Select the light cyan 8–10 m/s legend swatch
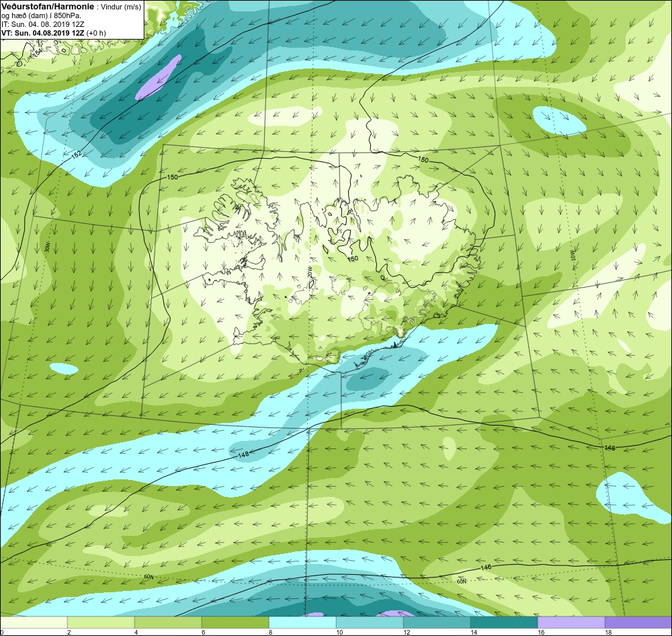This screenshot has width=672, height=636. pos(302,623)
